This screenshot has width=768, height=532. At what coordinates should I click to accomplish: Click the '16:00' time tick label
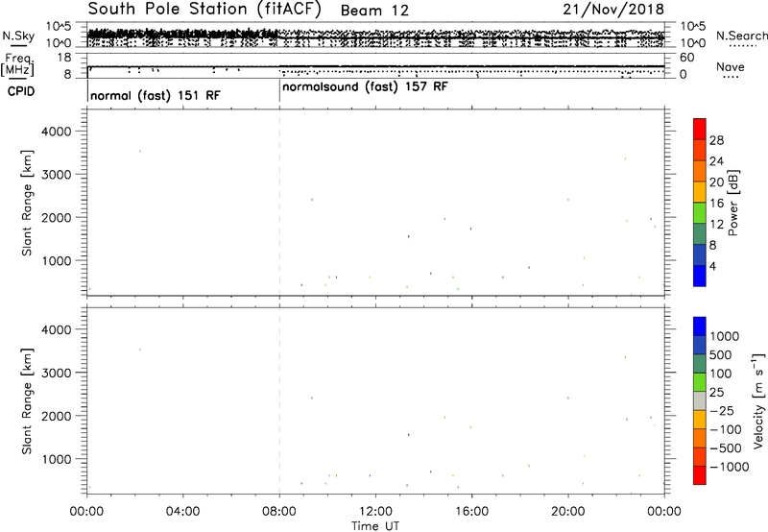[471, 512]
